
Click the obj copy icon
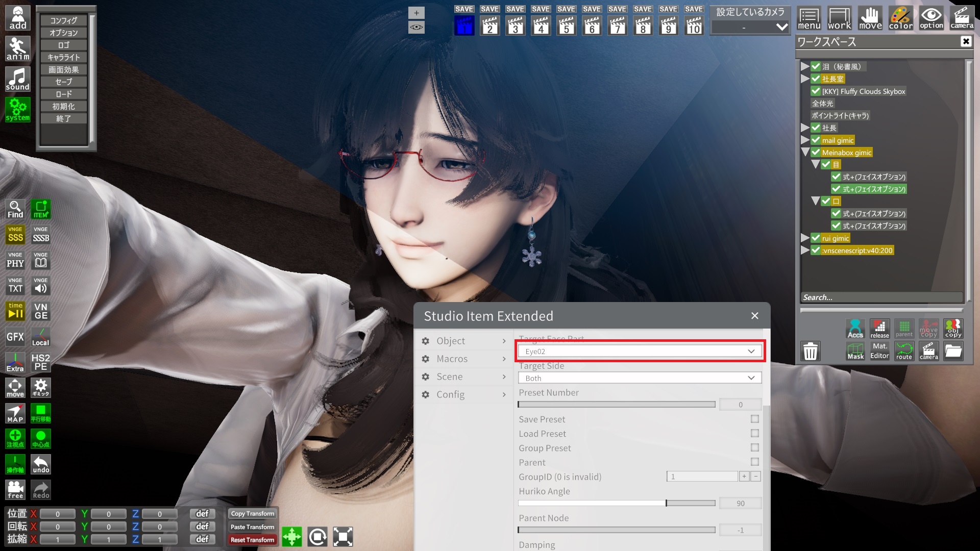coord(953,329)
